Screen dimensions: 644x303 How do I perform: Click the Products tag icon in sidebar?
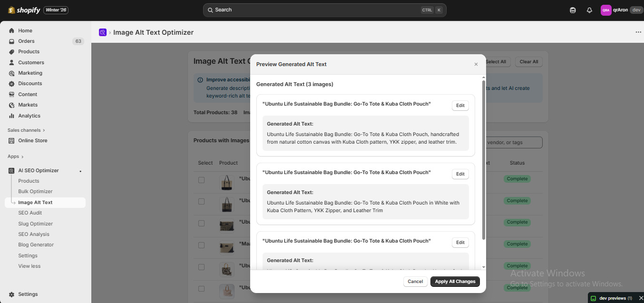click(12, 51)
